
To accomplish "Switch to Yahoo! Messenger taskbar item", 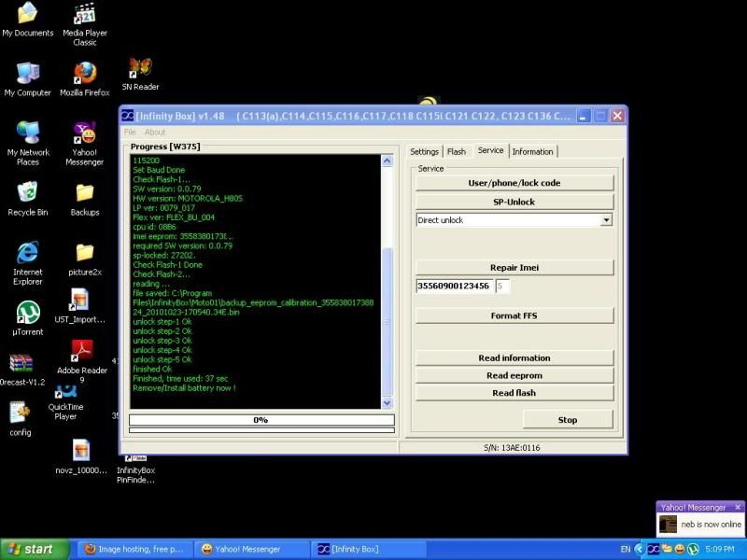I will tap(251, 549).
